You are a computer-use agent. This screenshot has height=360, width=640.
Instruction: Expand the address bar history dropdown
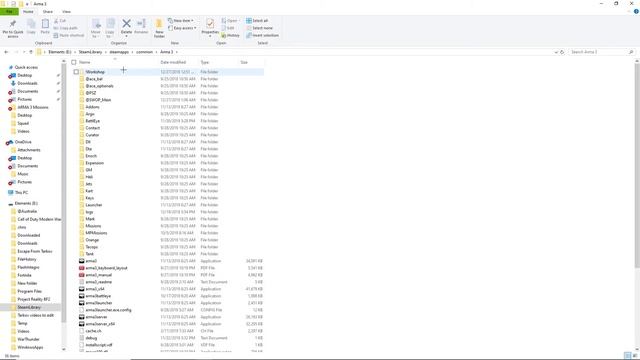(x=556, y=52)
